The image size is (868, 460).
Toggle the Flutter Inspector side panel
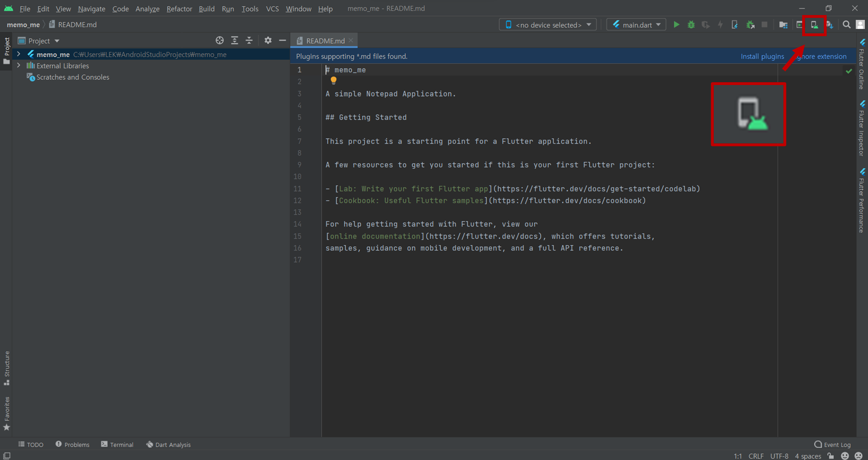(x=862, y=128)
